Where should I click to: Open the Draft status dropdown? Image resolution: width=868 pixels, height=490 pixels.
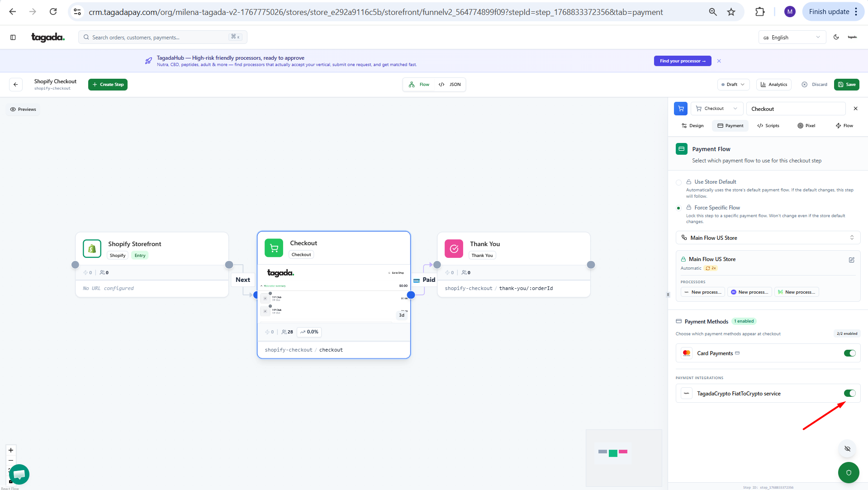[733, 85]
